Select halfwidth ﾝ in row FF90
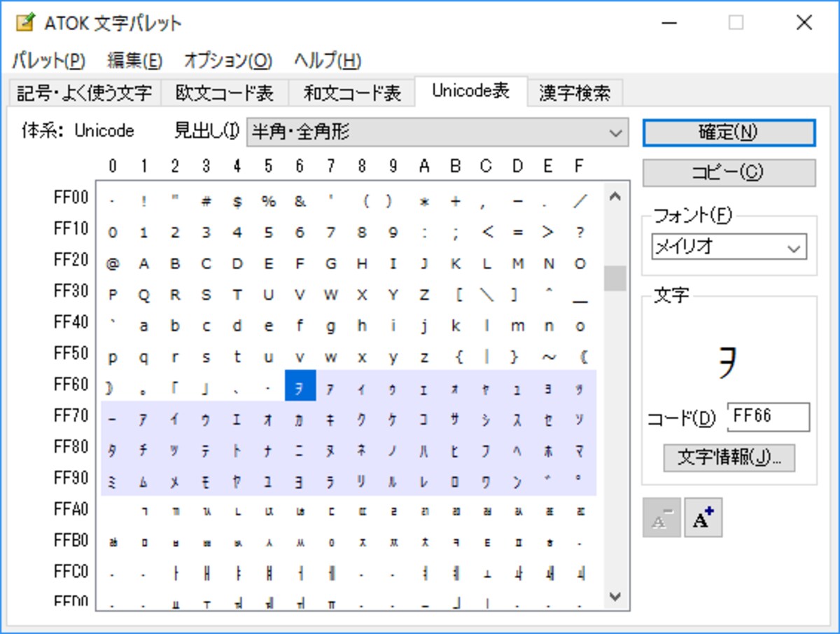 [518, 482]
